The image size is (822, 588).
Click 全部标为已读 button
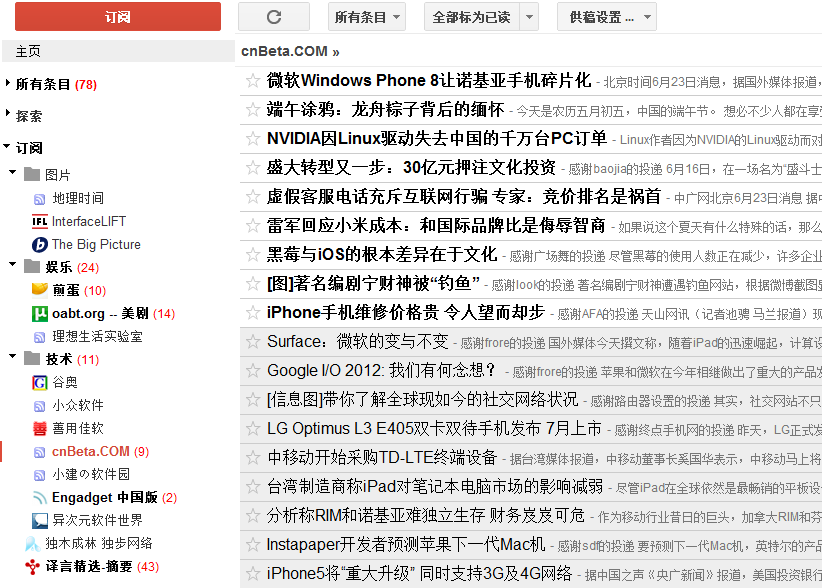point(472,17)
